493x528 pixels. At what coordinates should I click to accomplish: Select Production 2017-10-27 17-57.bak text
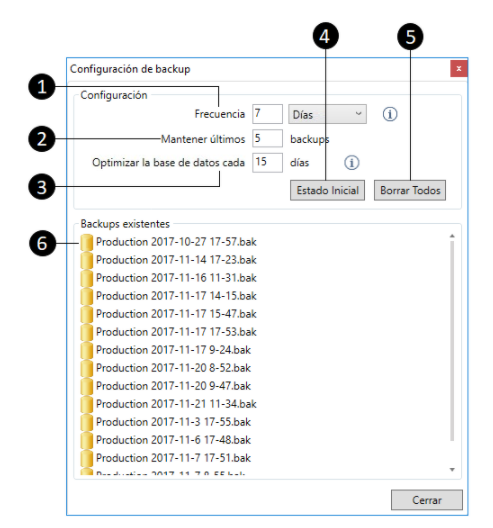[x=176, y=242]
